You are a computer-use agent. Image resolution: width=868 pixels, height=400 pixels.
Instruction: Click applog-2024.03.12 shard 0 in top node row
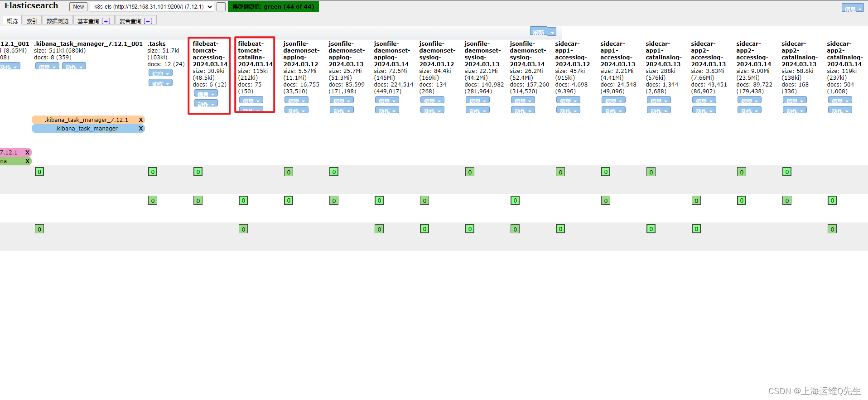[x=289, y=172]
